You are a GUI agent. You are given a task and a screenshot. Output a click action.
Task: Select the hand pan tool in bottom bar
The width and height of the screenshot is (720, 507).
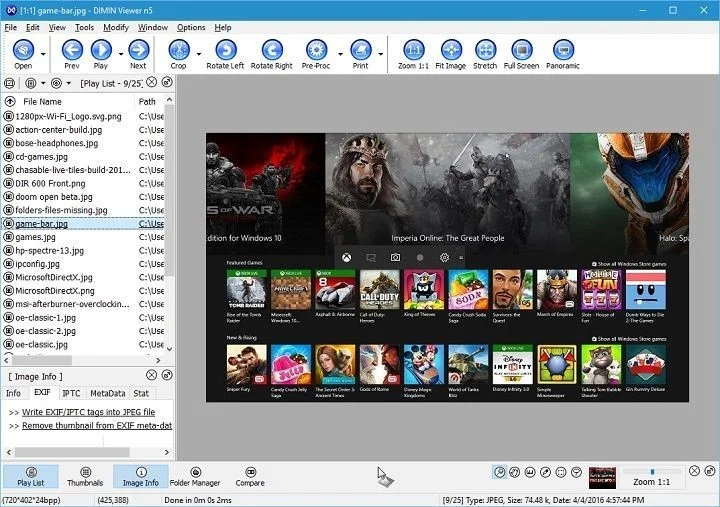click(515, 472)
